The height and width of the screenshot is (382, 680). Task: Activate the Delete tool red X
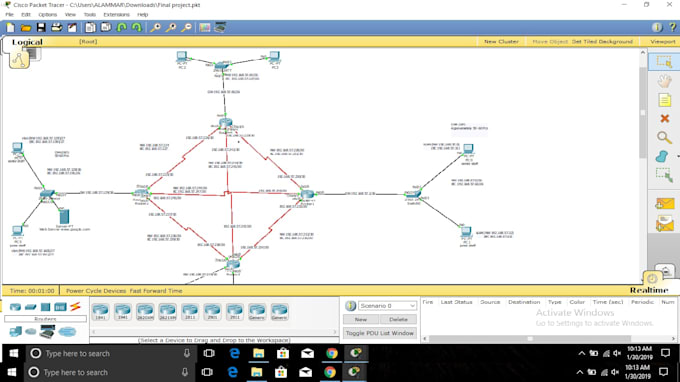pos(664,118)
